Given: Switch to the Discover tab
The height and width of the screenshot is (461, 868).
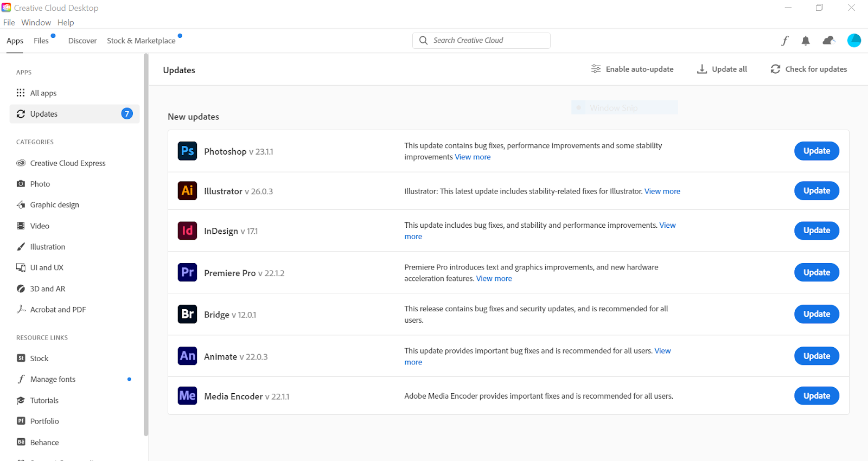Looking at the screenshot, I should coord(82,41).
